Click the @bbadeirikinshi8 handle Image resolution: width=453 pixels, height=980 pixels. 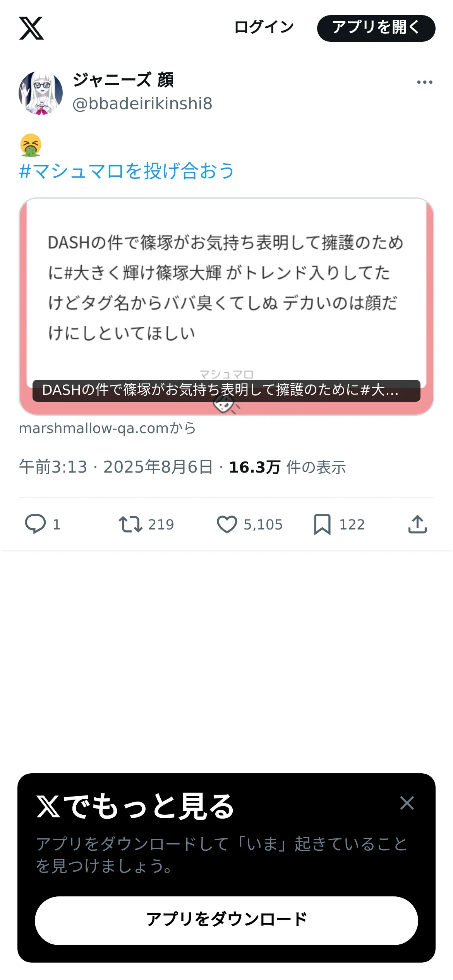tap(142, 104)
